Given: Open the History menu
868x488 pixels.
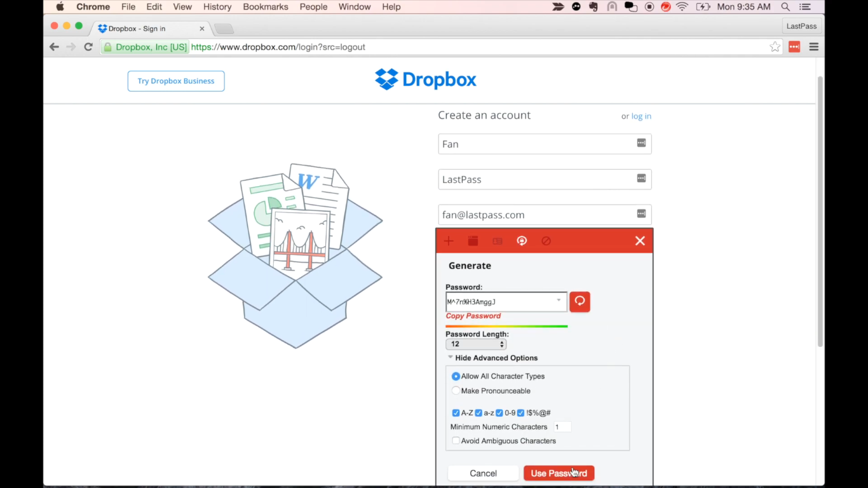Looking at the screenshot, I should 217,7.
